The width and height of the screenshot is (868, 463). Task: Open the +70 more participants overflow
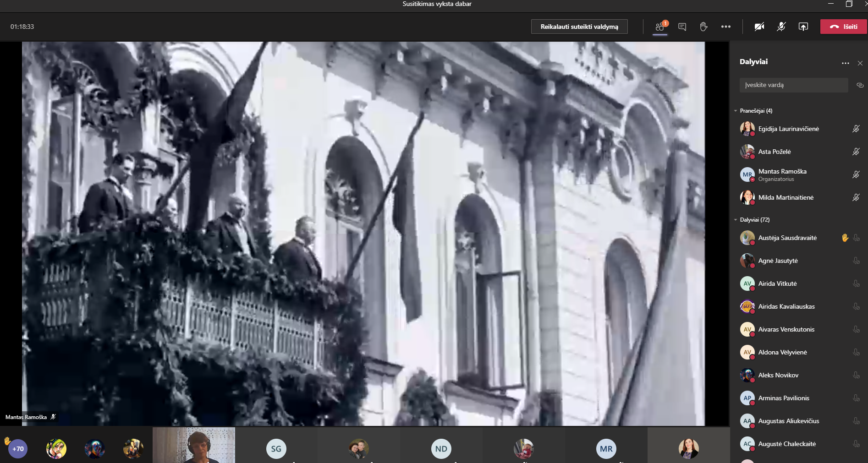pyautogui.click(x=18, y=449)
